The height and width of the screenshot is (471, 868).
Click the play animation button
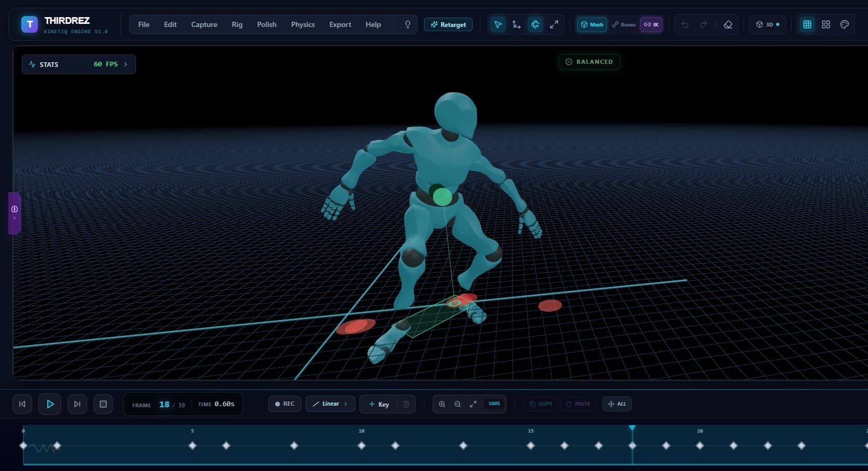tap(50, 404)
